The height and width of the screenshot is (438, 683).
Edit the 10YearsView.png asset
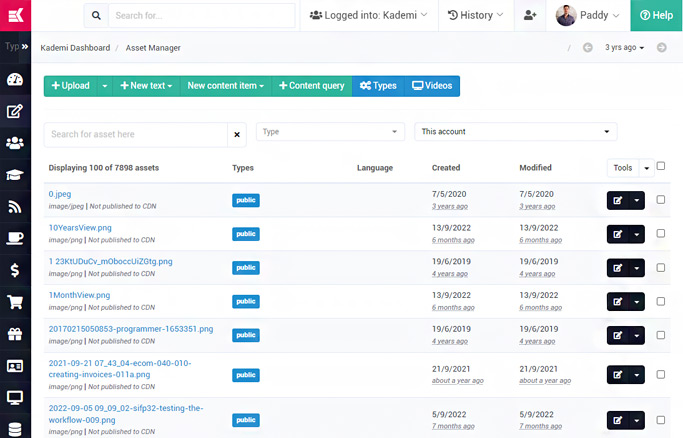pos(618,235)
